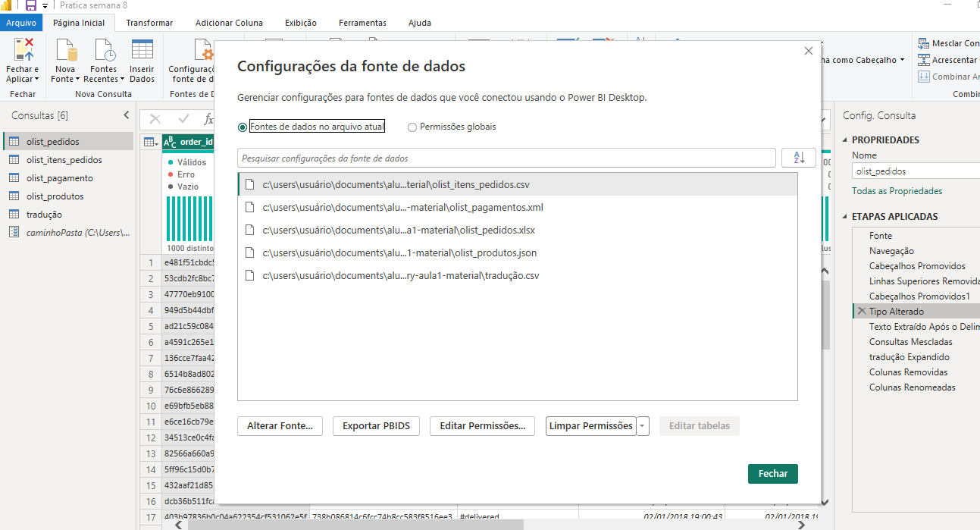
Task: Click the Inserir Dados table icon
Action: [142, 50]
